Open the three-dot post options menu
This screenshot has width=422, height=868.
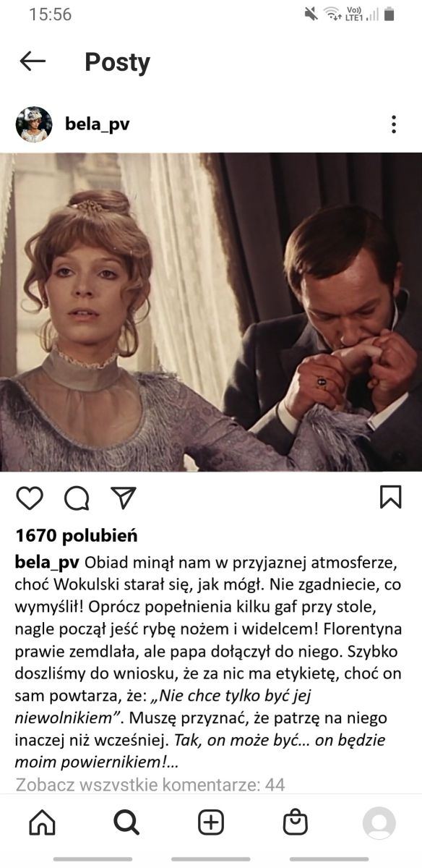click(394, 124)
